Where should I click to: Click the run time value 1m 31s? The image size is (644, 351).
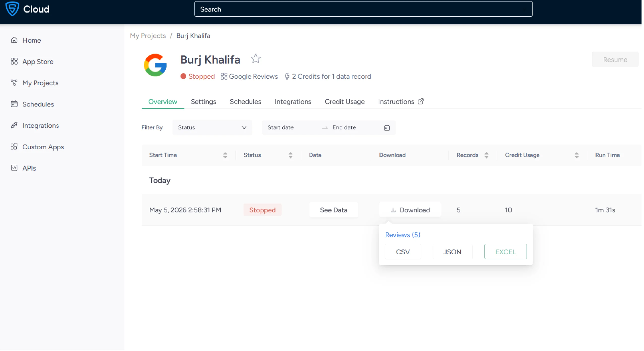pos(605,210)
